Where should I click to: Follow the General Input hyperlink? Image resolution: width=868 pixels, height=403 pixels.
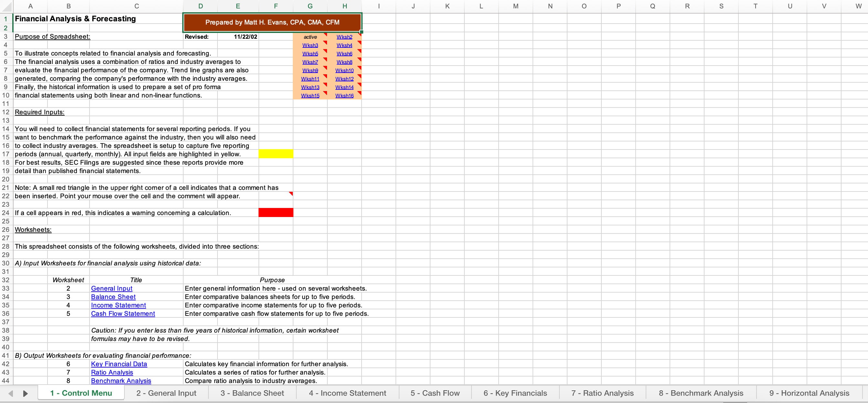[x=111, y=289]
